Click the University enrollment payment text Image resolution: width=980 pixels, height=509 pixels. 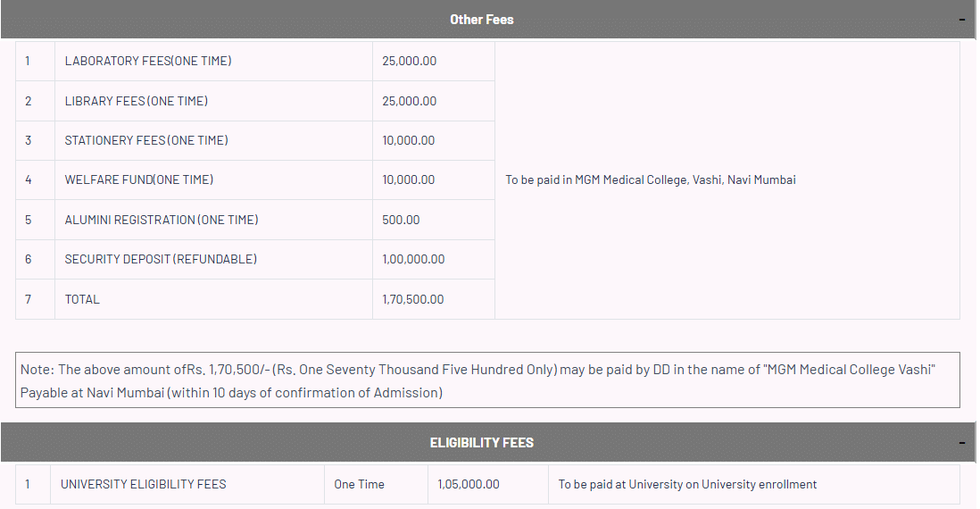pyautogui.click(x=687, y=484)
